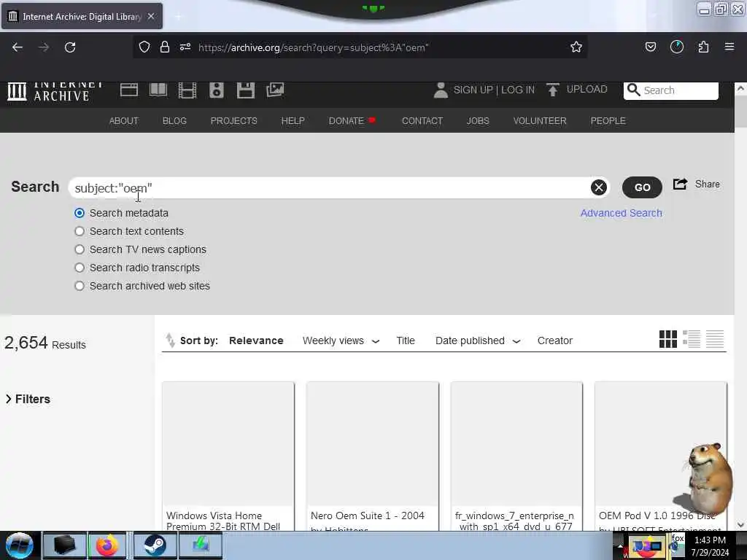Open Windows Vista Home Premium result thumbnail
Screen dimensions: 747x560
[x=228, y=443]
